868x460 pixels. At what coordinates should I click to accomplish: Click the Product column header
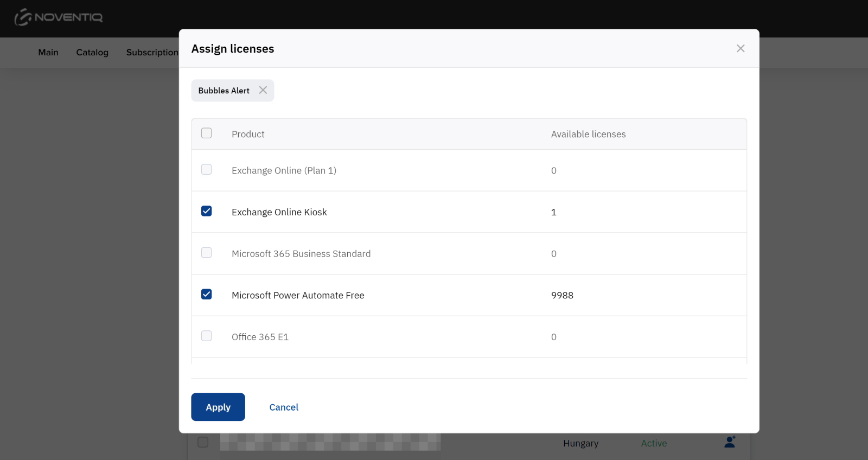point(248,134)
